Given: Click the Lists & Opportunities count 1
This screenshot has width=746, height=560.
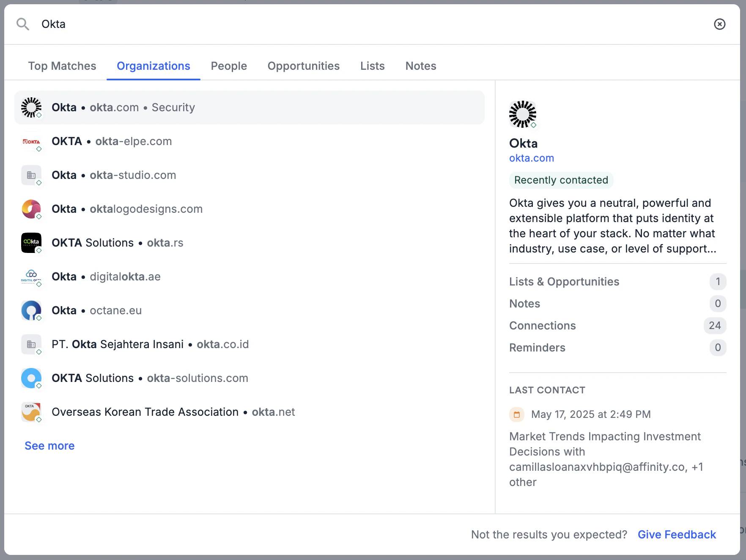Looking at the screenshot, I should tap(718, 282).
